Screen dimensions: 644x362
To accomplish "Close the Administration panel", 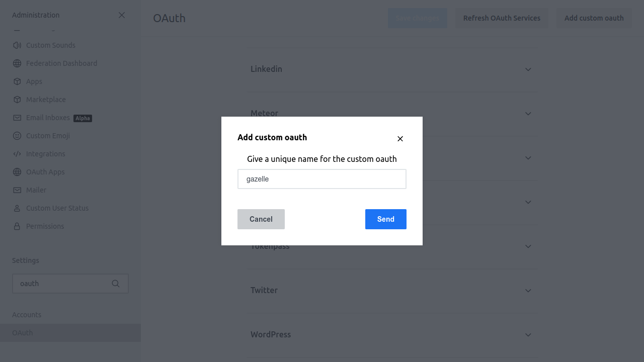I will pos(122,15).
